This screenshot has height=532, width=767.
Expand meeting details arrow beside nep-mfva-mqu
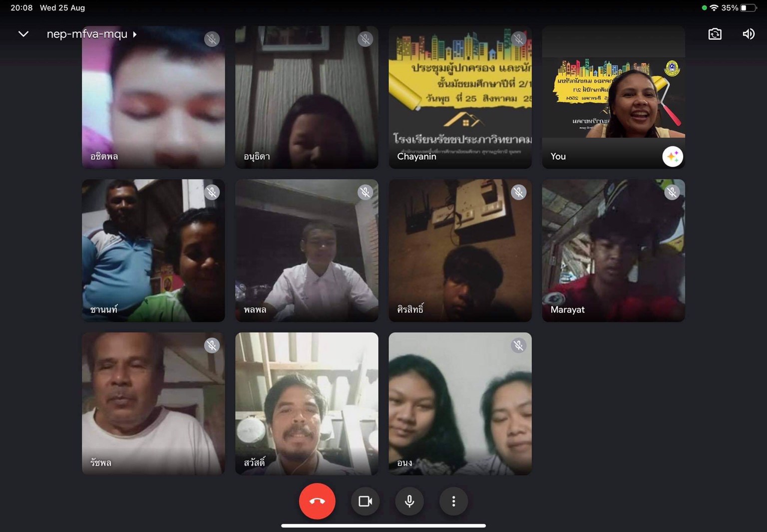point(135,34)
